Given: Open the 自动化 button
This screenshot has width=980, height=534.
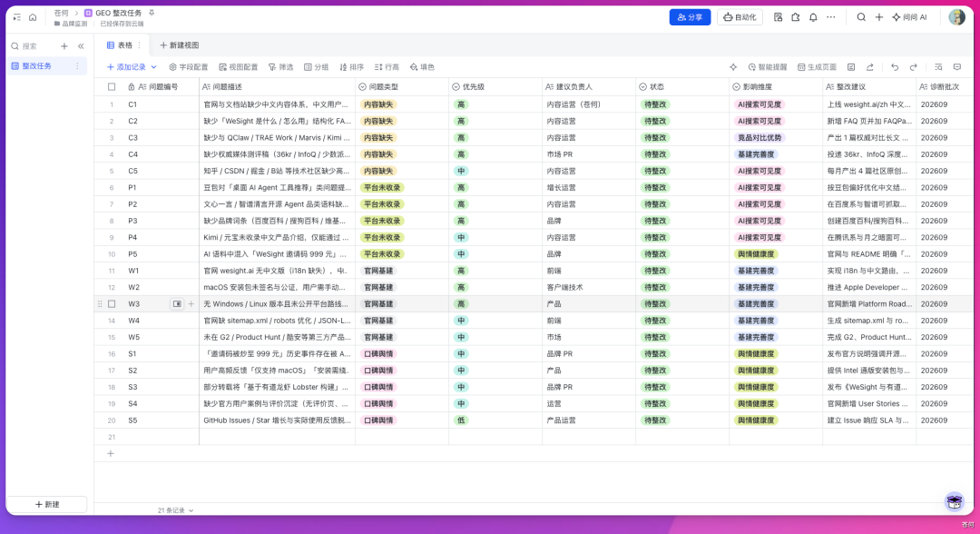Looking at the screenshot, I should [x=740, y=17].
